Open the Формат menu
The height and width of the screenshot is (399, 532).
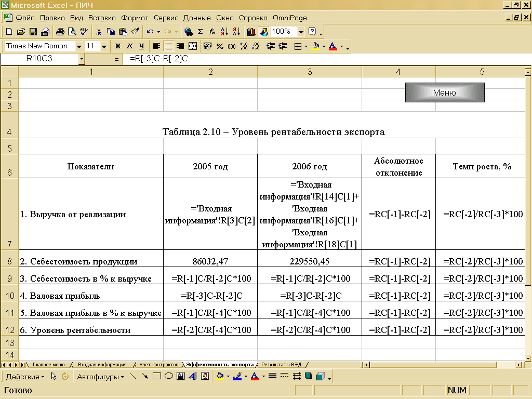pyautogui.click(x=135, y=18)
